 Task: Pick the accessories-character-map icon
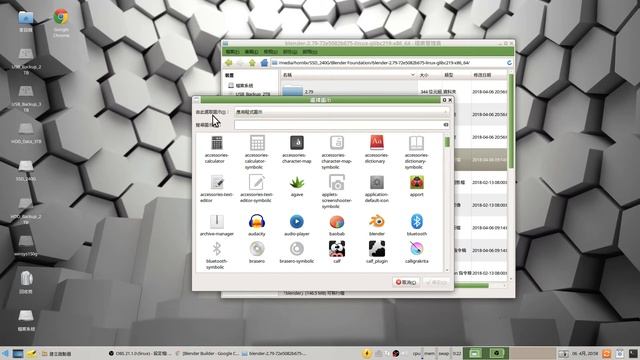pos(297,143)
